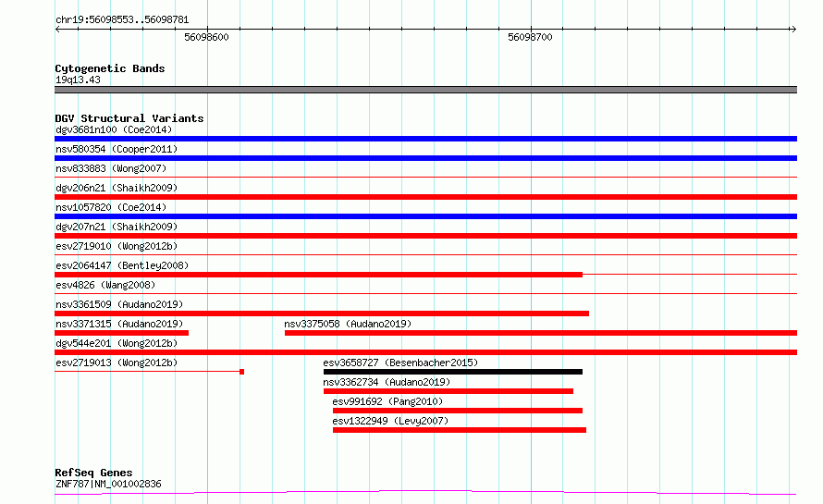
Task: Click the Cytogenetic Bands track title
Action: 110,68
